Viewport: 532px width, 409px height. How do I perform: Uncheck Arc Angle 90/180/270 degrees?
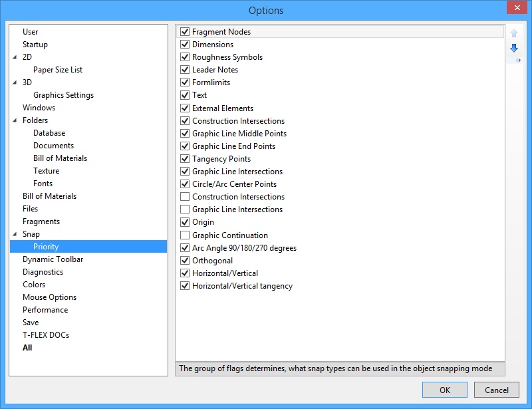[x=186, y=247]
